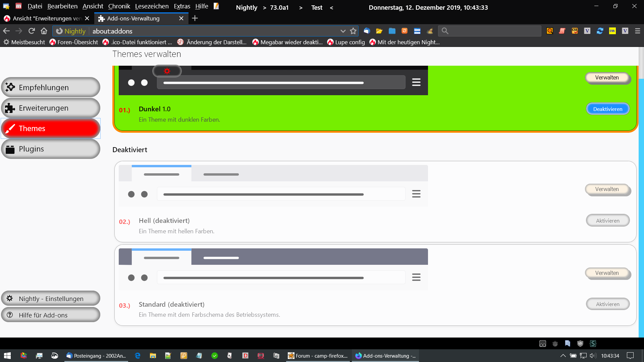Activate the Standard theme
The height and width of the screenshot is (362, 644).
tap(607, 304)
